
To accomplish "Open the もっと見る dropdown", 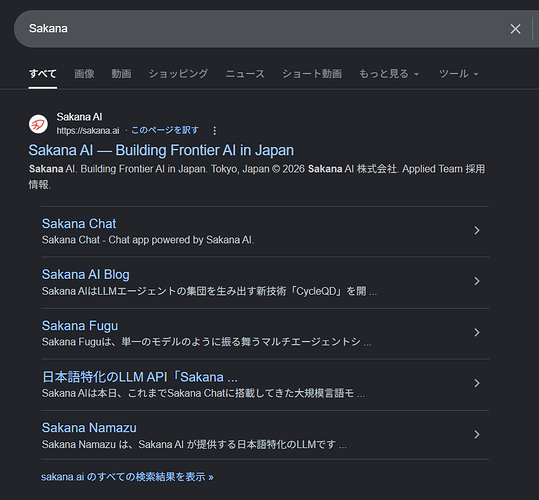I will (x=389, y=74).
